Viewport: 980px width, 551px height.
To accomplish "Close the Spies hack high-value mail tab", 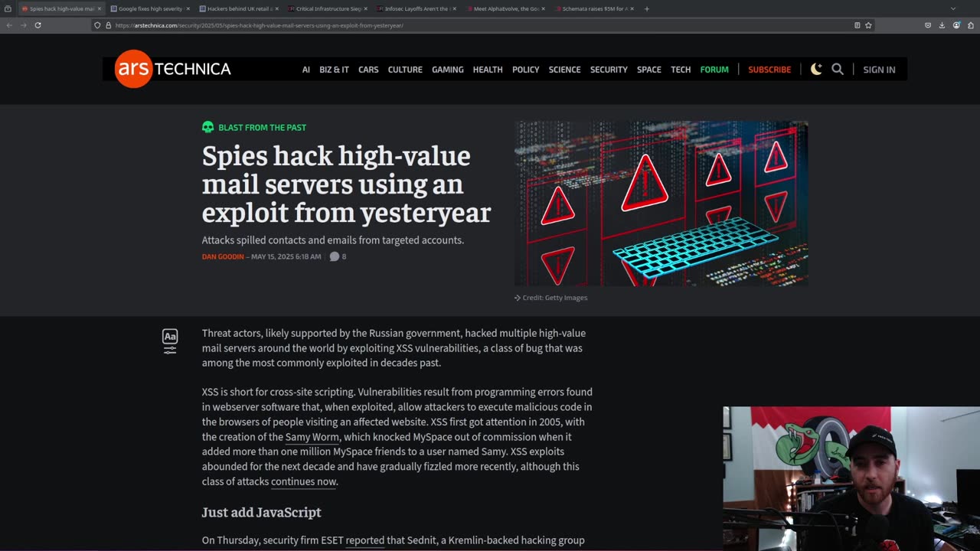I will (99, 8).
